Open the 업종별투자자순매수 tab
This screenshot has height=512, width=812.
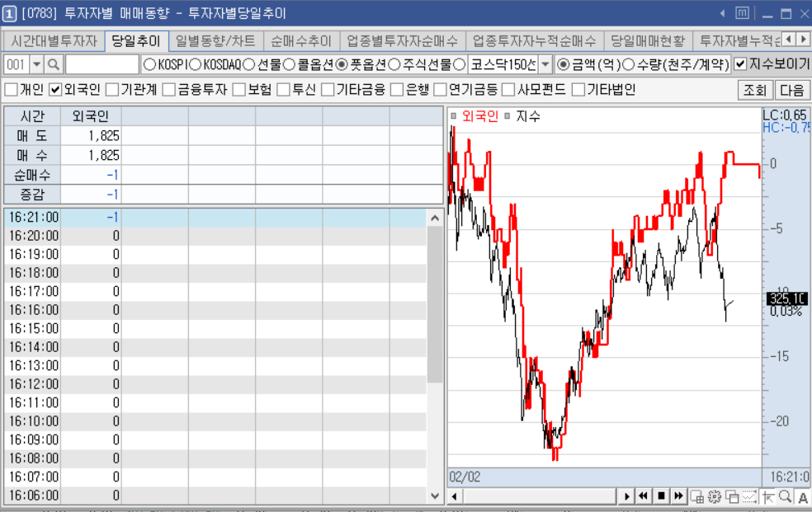(x=403, y=41)
